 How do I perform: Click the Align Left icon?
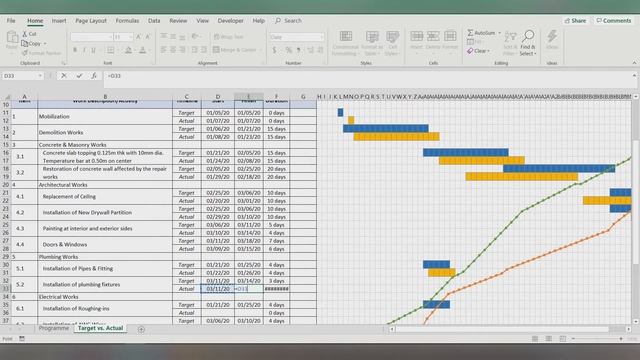click(x=164, y=50)
